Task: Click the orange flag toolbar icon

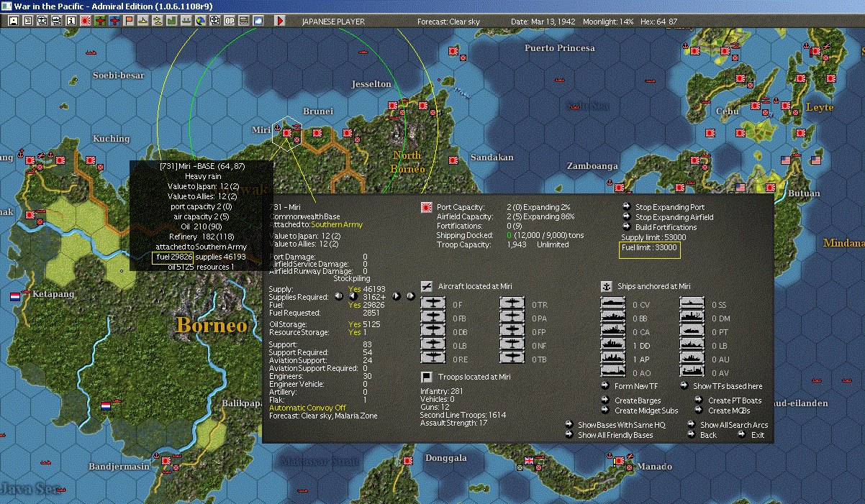Action: [129, 22]
